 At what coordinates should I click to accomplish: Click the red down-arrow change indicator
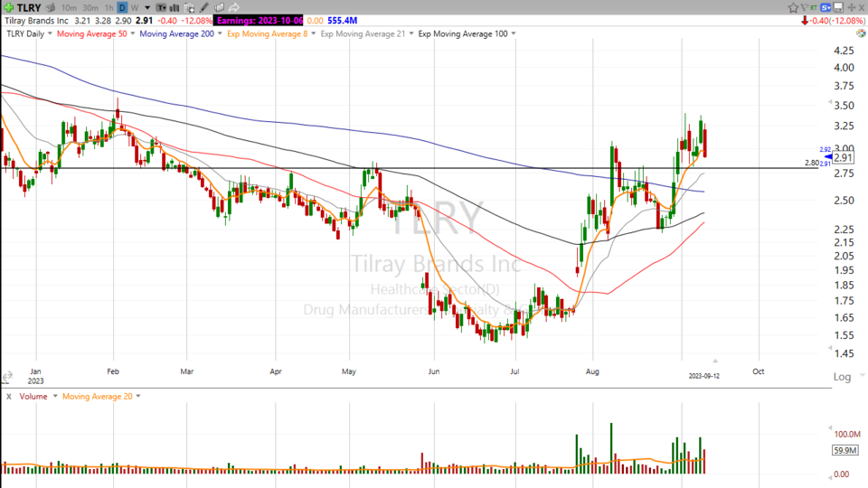coord(805,21)
